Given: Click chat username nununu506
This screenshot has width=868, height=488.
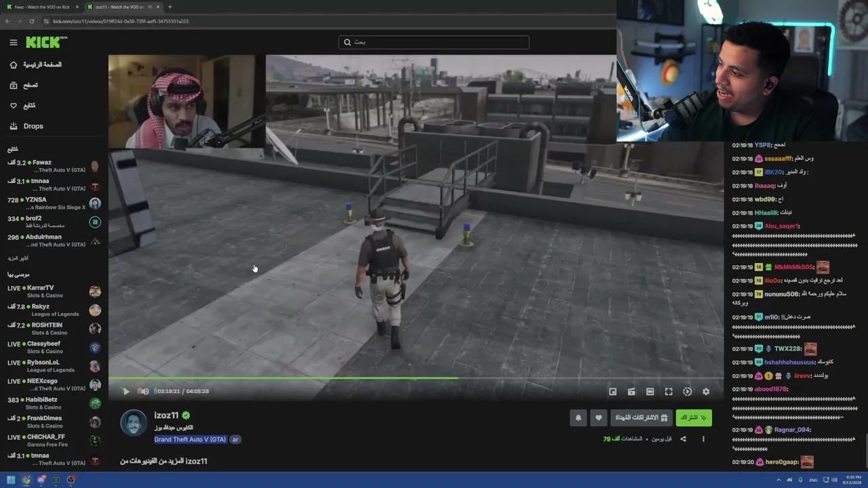Looking at the screenshot, I should point(781,294).
